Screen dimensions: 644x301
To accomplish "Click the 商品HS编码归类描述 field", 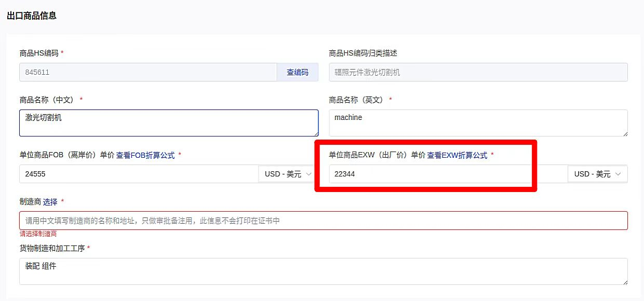I will [478, 72].
